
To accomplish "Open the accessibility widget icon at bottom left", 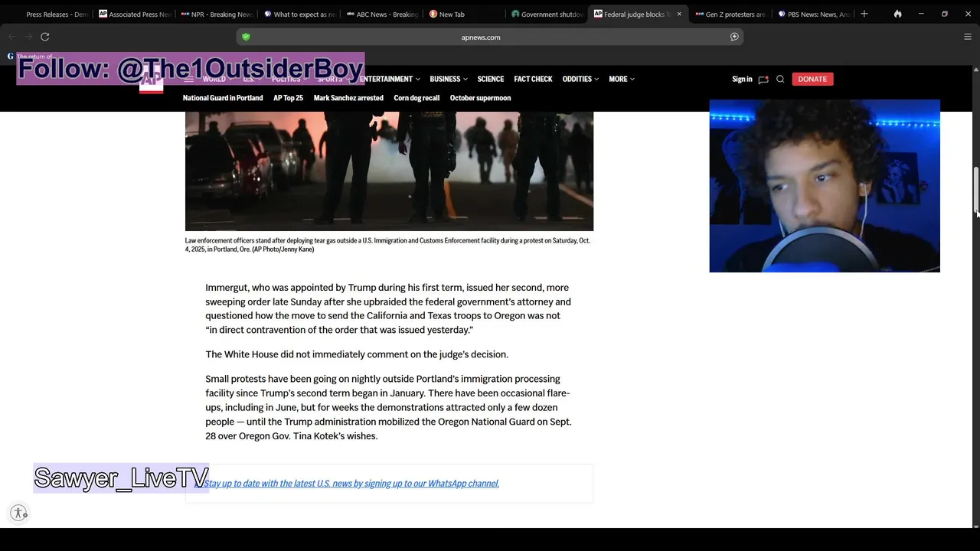I will click(x=19, y=513).
